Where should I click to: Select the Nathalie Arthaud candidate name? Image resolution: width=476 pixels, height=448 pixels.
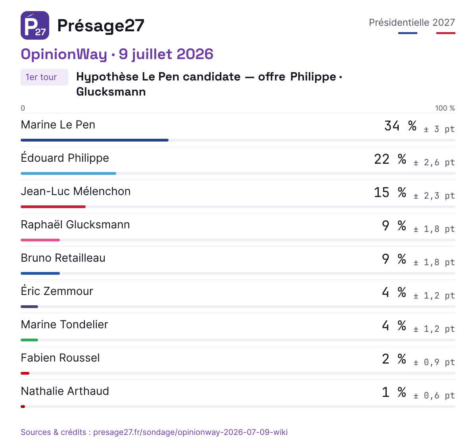(x=65, y=391)
